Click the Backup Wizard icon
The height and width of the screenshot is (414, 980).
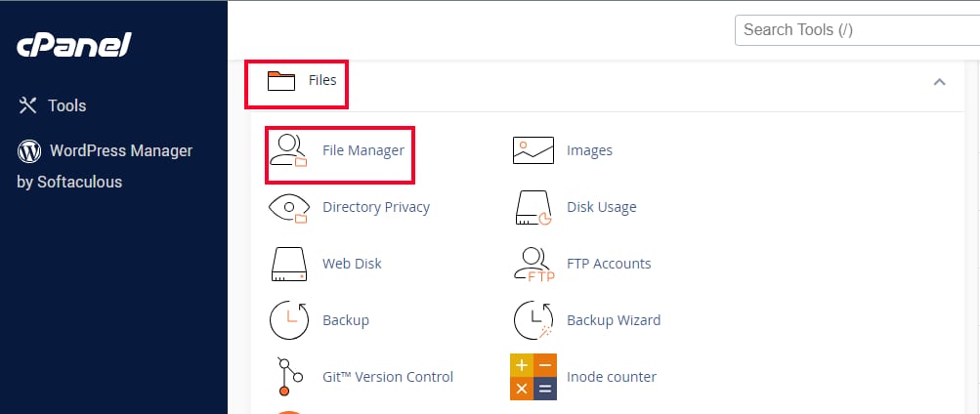click(x=533, y=320)
